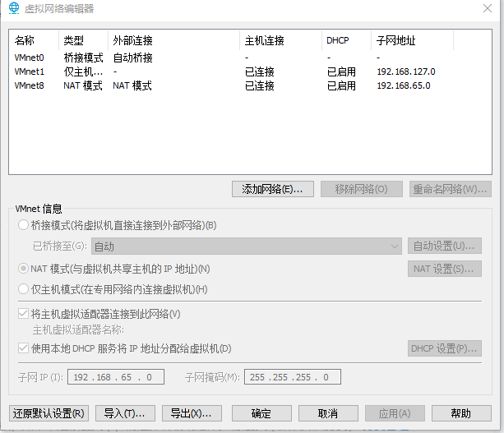Viewport: 504px width, 433px height.
Task: Click the 自动桥接 cell
Action: (x=132, y=58)
